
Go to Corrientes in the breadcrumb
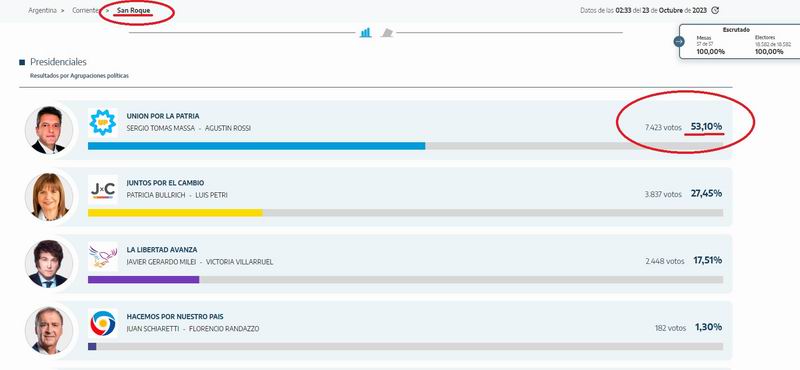point(85,10)
